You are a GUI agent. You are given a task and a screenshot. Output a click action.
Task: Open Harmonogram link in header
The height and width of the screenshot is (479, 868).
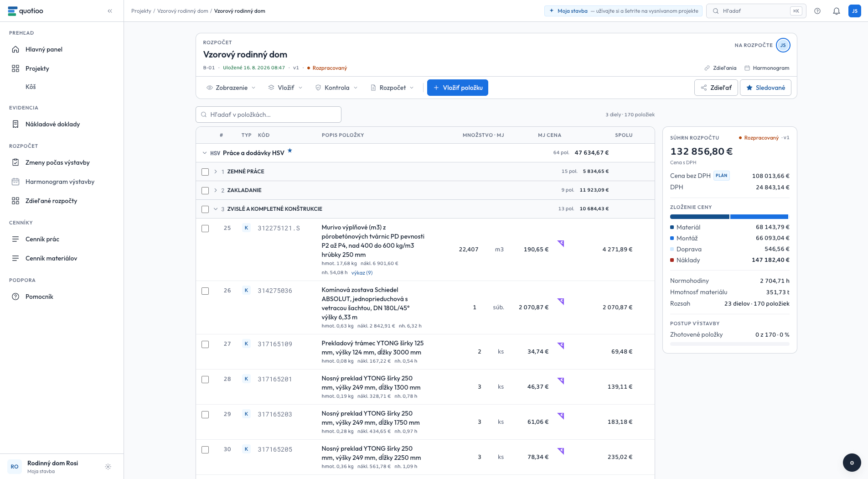coord(767,68)
